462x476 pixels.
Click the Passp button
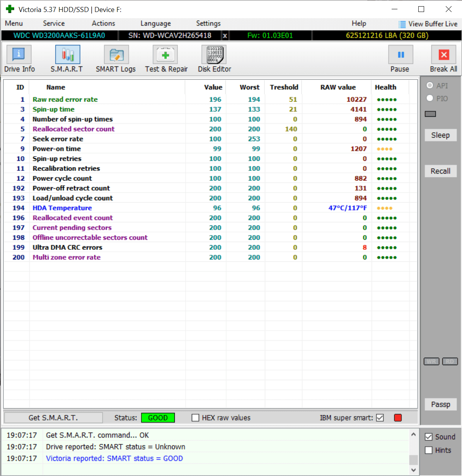click(440, 404)
